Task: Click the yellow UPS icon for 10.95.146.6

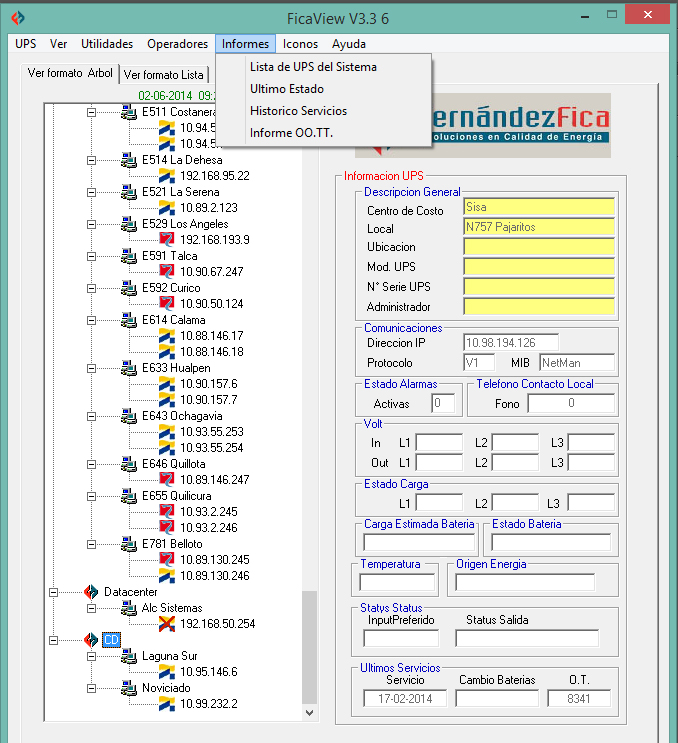Action: [167, 672]
